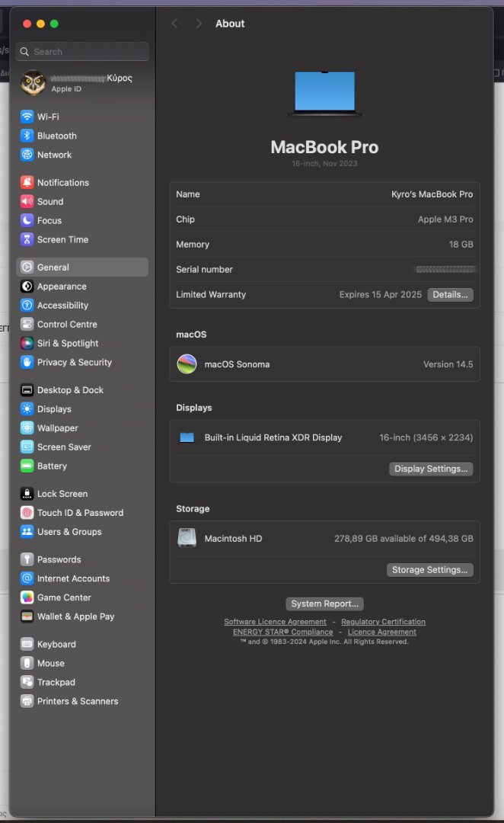The width and height of the screenshot is (504, 823).
Task: Click the Macintosh HD drive icon
Action: click(x=187, y=538)
